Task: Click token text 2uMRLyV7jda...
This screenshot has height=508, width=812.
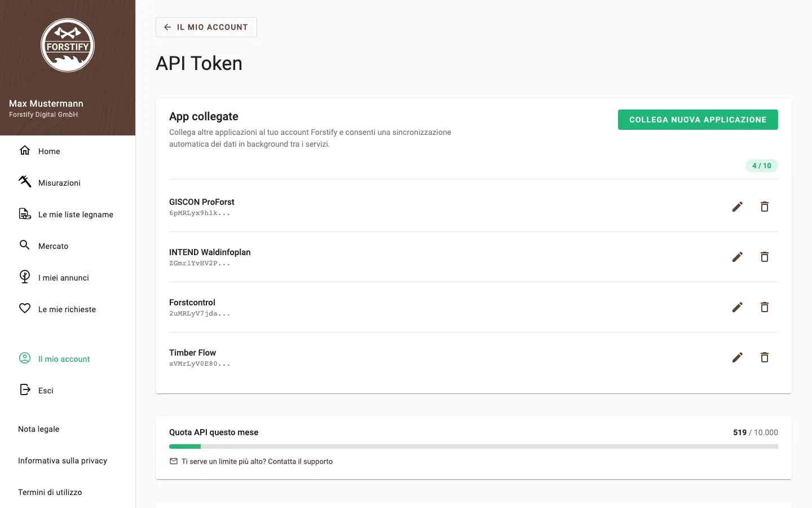Action: (x=200, y=314)
